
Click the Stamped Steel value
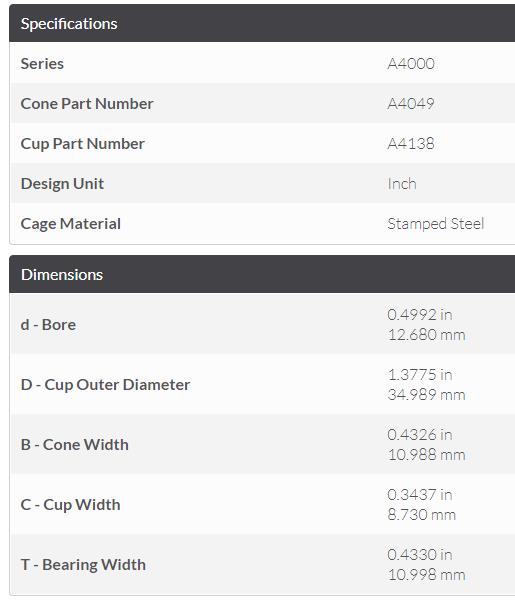coord(436,224)
